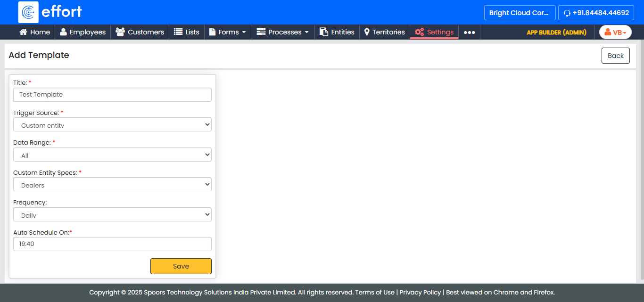Click the Customers group icon
Viewport: 644px width, 302px height.
pyautogui.click(x=120, y=32)
